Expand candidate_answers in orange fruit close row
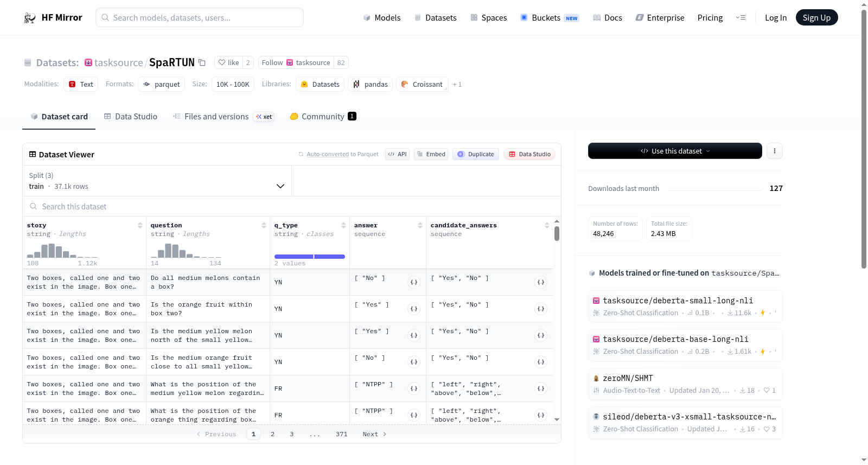 (x=541, y=362)
